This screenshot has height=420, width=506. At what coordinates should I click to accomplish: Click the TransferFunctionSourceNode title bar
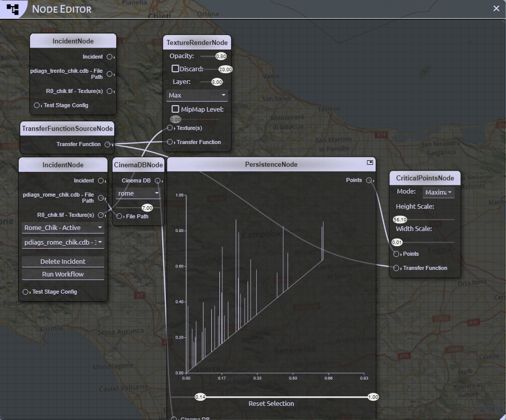pos(67,129)
